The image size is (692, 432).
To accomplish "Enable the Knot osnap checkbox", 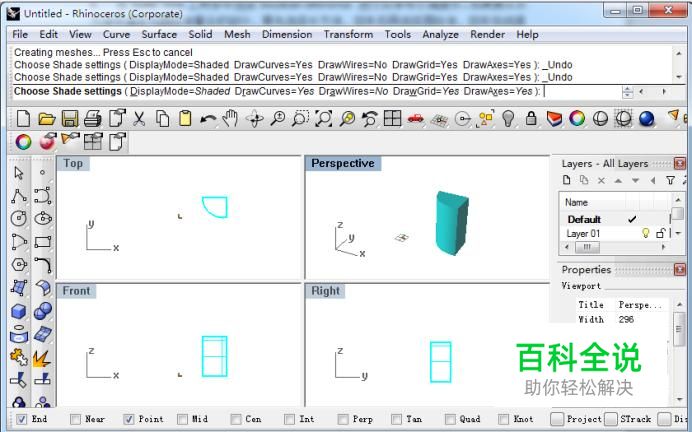I will point(504,419).
